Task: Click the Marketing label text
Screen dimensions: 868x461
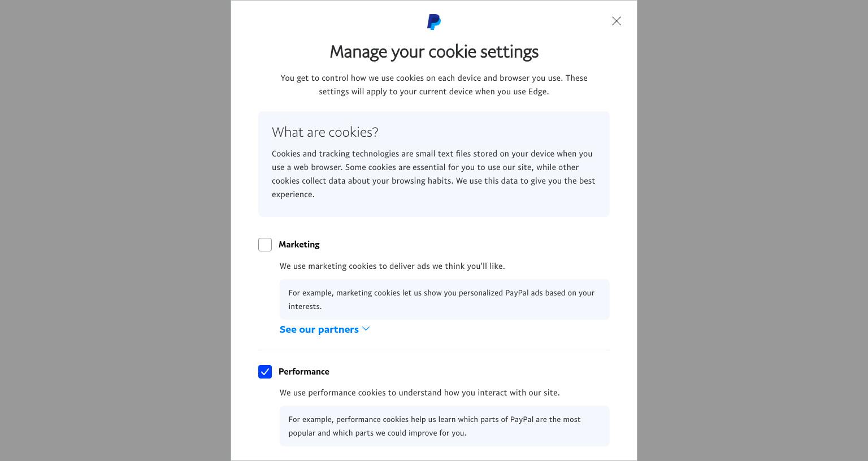Action: (x=299, y=245)
